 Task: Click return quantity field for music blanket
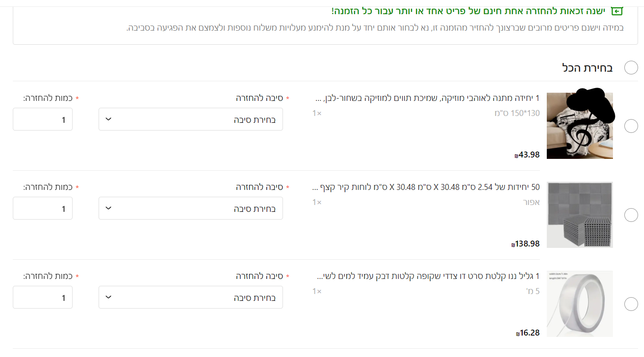point(43,120)
